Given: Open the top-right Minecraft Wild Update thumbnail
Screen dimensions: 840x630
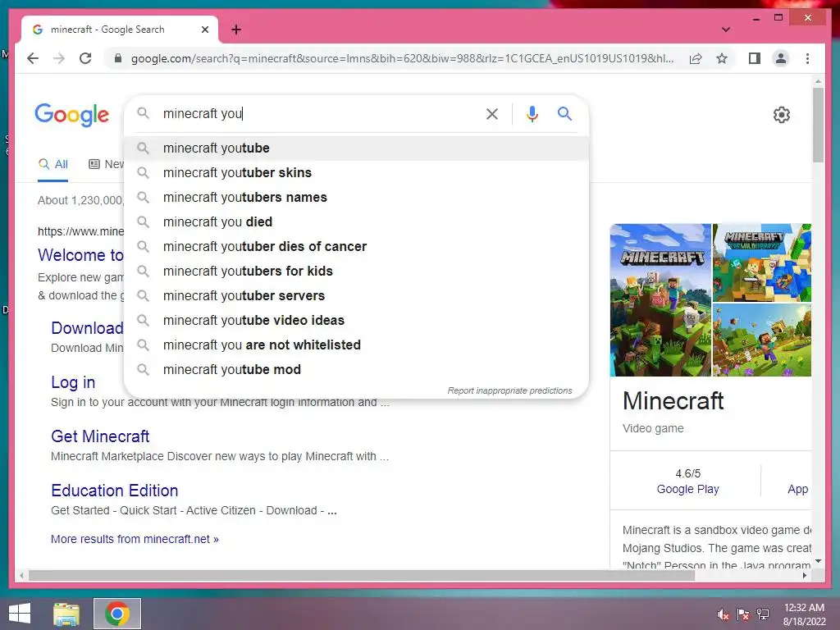Looking at the screenshot, I should point(761,262).
